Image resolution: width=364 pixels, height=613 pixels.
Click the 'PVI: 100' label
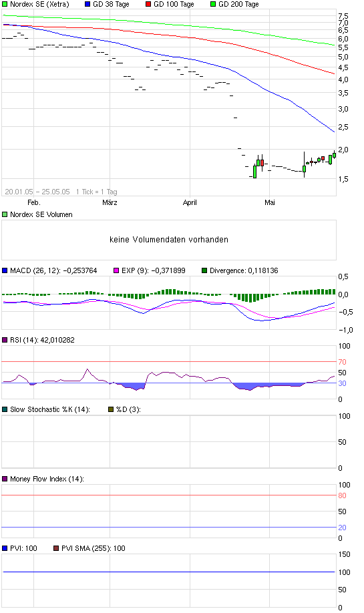point(23,548)
